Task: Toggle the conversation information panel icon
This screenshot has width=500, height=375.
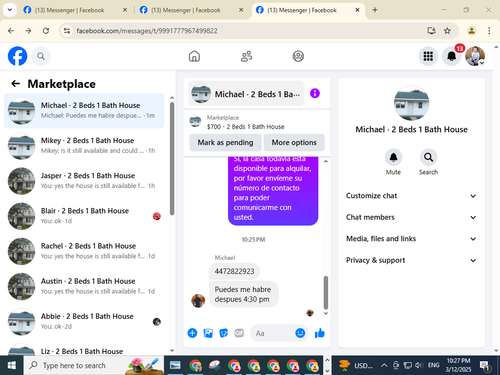Action: click(x=315, y=93)
